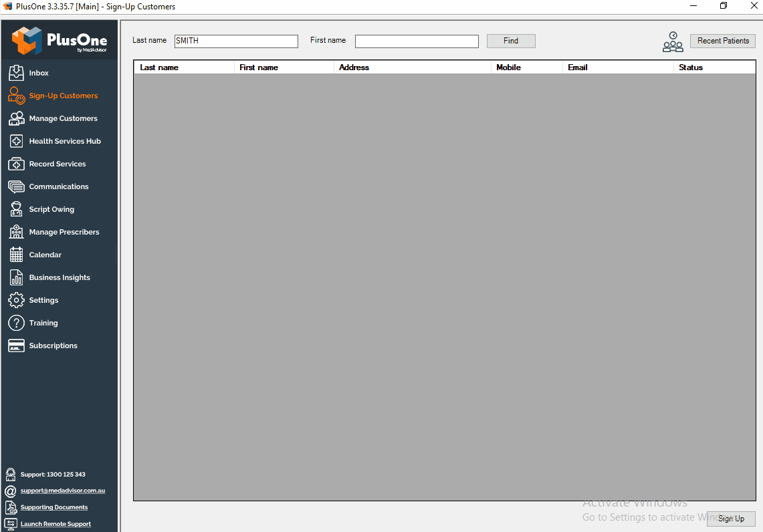Open support@medadvisor.com.au email link
This screenshot has width=763, height=532.
(x=63, y=491)
